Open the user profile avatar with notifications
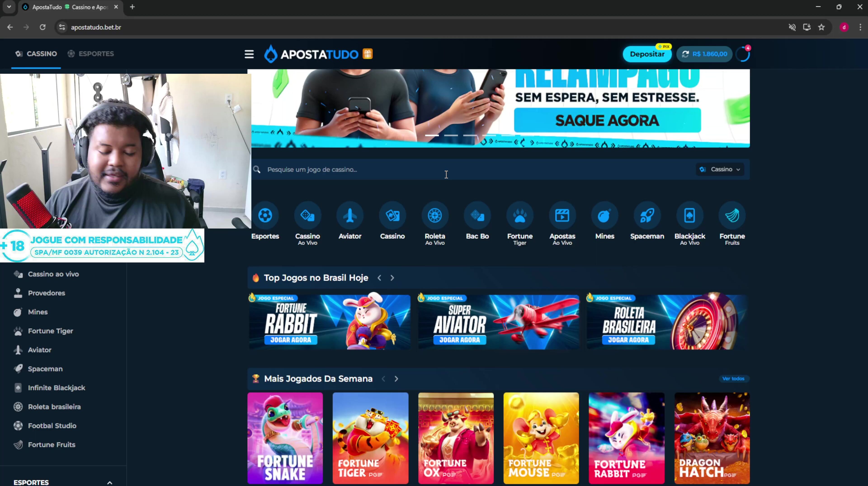 click(x=743, y=54)
